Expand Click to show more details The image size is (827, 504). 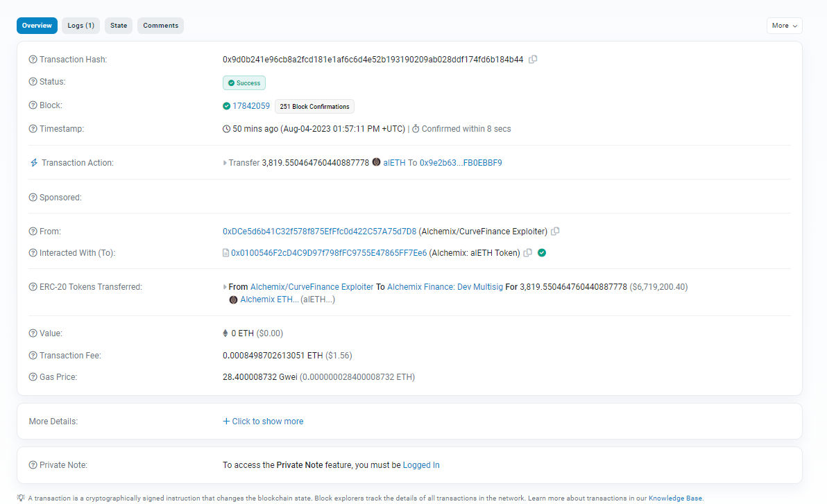(263, 422)
